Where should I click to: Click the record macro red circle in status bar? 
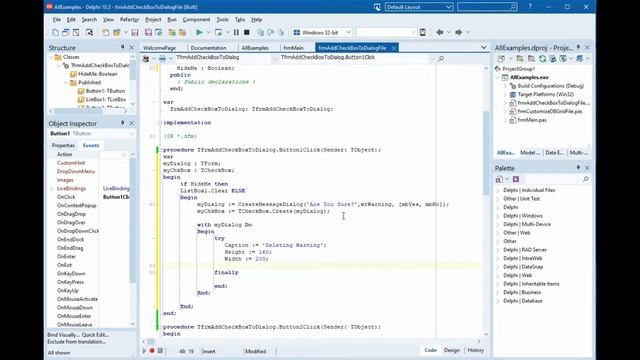point(152,351)
